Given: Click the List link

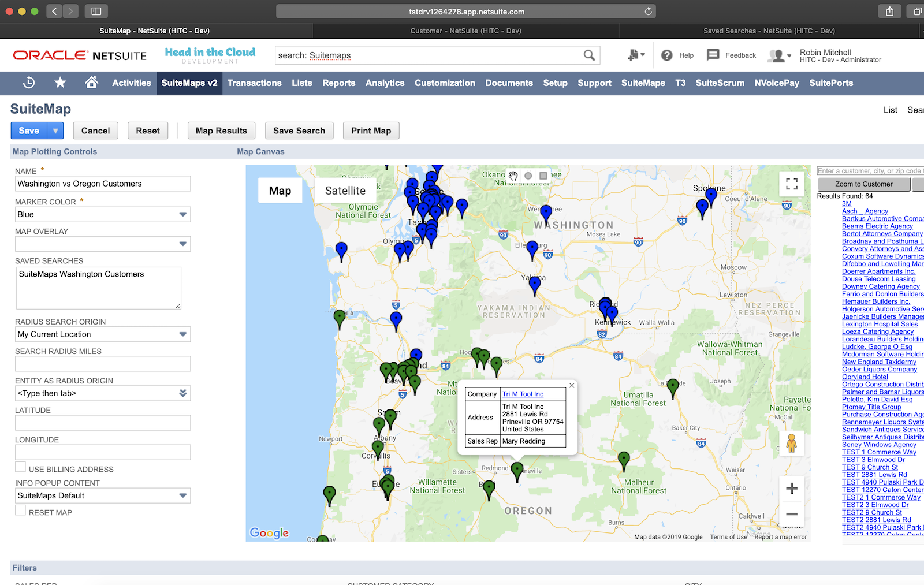Looking at the screenshot, I should click(891, 110).
